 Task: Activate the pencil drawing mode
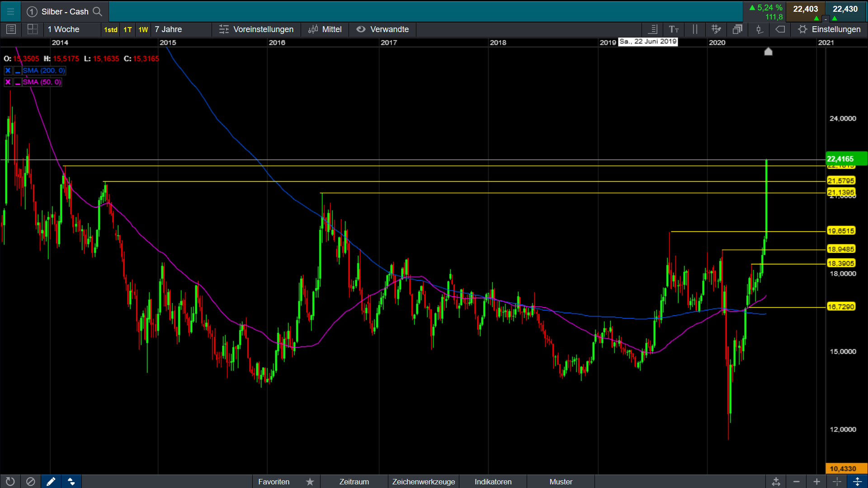(51, 482)
